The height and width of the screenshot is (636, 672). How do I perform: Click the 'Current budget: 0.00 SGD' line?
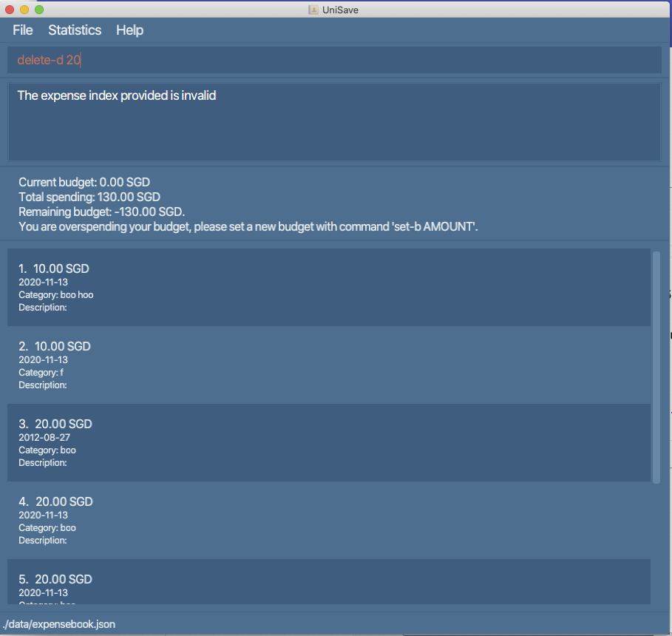point(84,182)
